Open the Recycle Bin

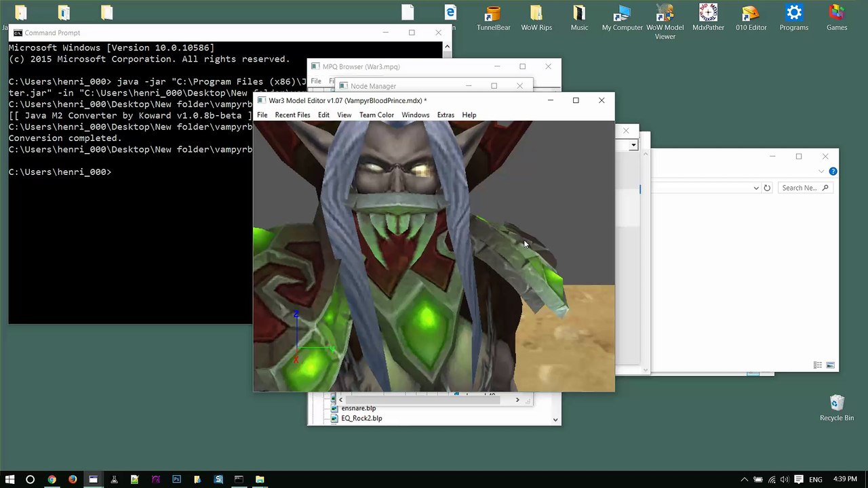tap(837, 408)
